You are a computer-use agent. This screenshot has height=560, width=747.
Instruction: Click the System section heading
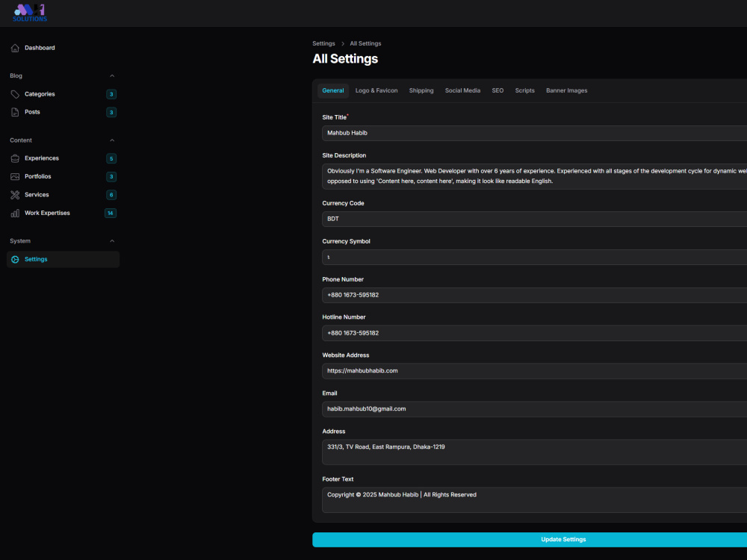click(x=20, y=241)
